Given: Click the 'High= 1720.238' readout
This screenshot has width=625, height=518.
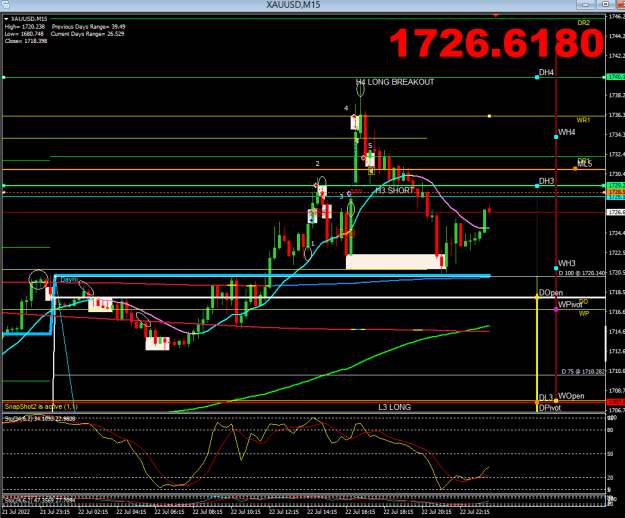Looking at the screenshot, I should (25, 27).
